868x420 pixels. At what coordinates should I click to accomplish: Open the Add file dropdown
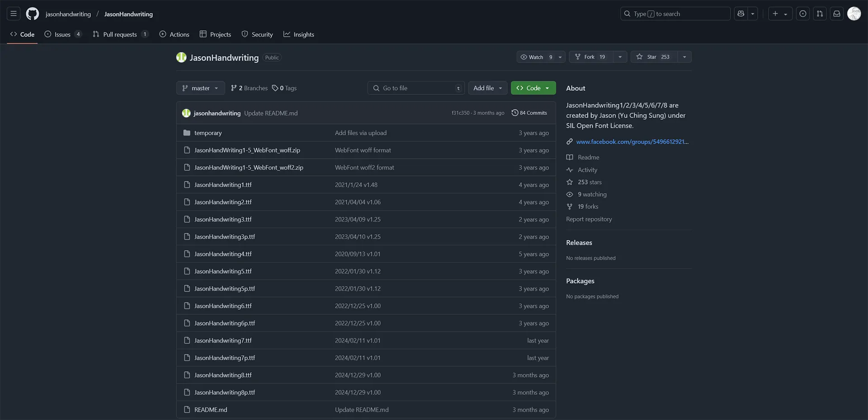(x=488, y=88)
